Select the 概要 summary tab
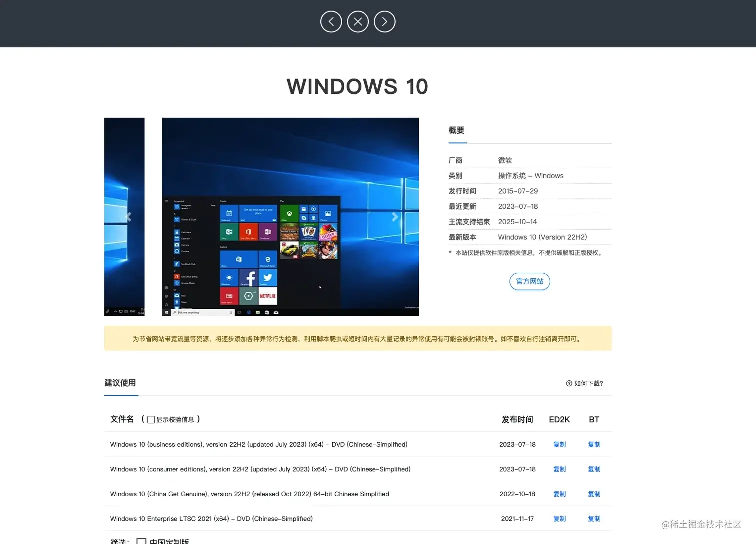The image size is (756, 544). [456, 130]
